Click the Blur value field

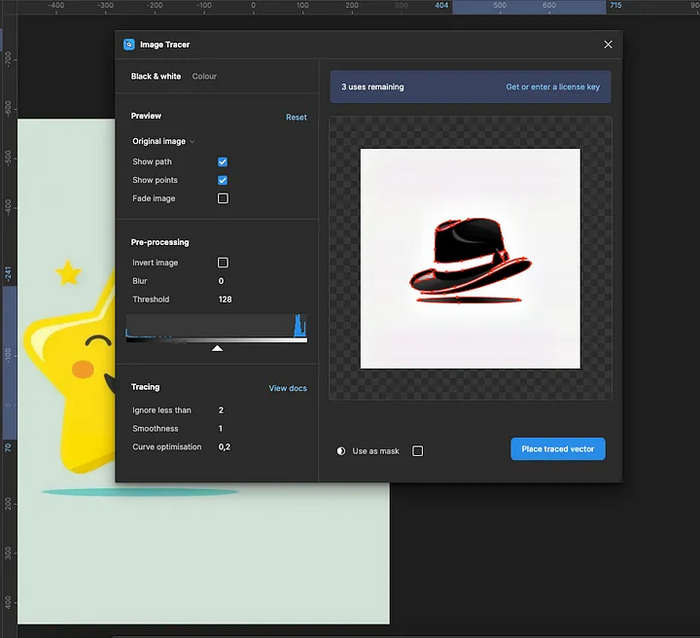[222, 281]
